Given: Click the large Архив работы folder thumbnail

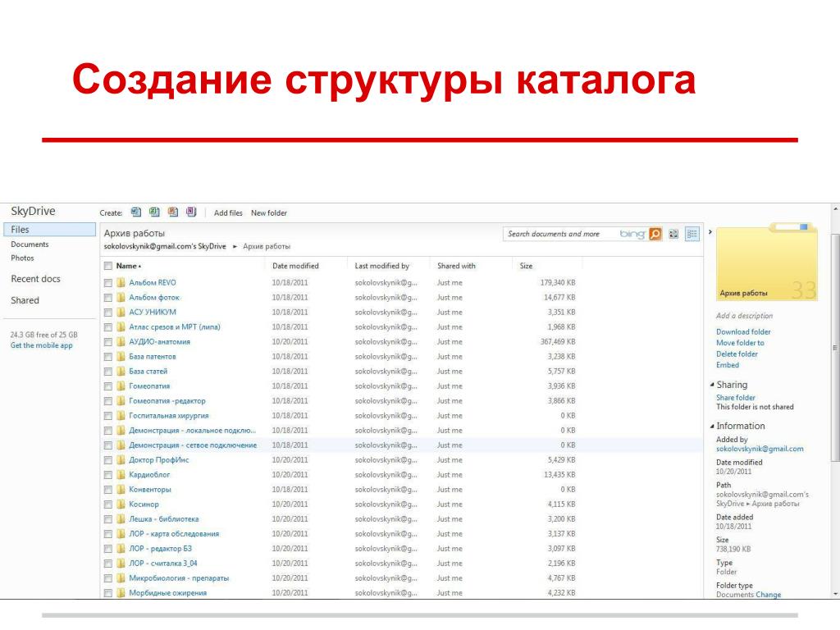Looking at the screenshot, I should click(x=767, y=262).
